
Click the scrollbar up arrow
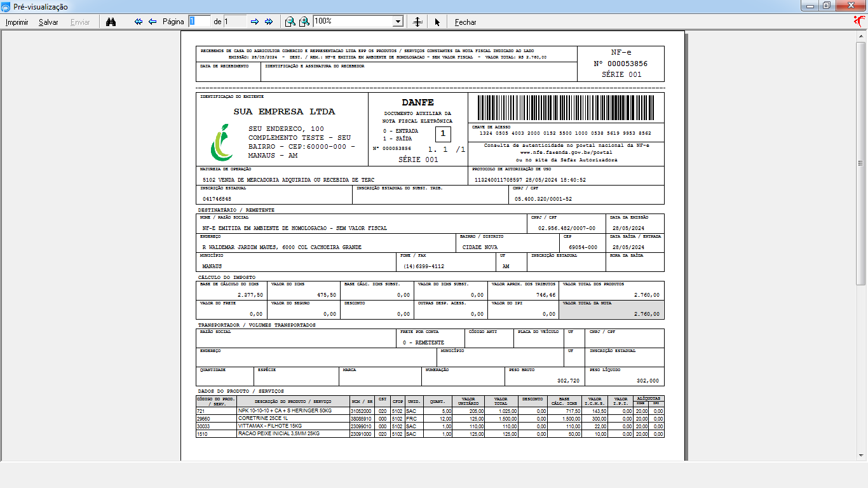coord(861,35)
